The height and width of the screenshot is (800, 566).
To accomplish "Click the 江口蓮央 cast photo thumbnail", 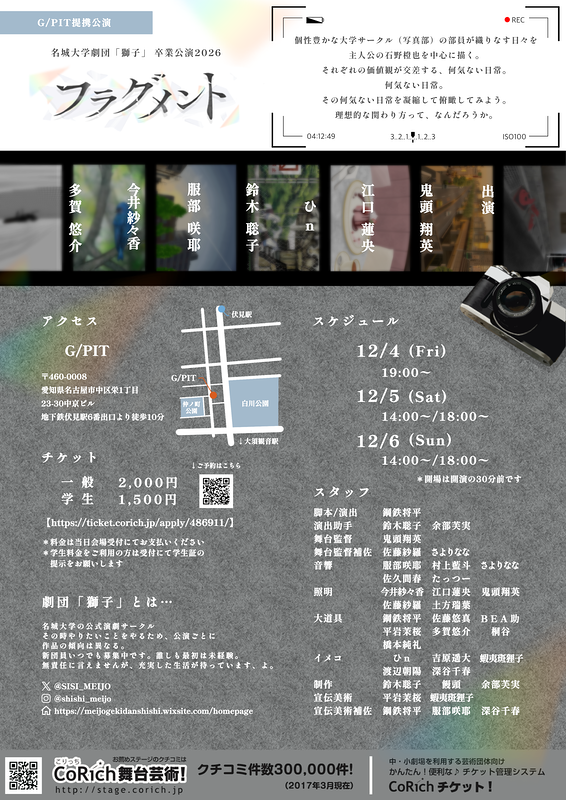I will [x=370, y=218].
